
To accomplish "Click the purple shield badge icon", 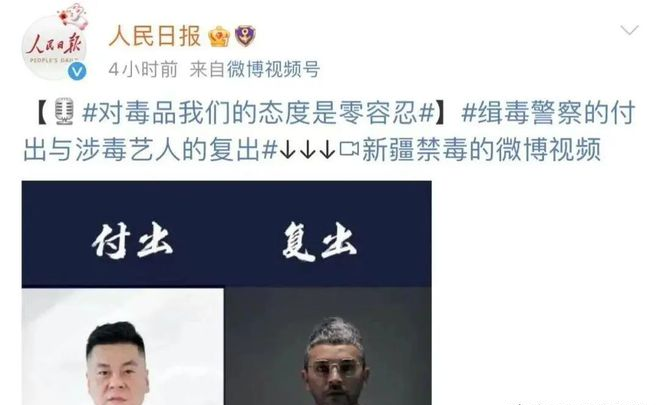I will [x=245, y=36].
